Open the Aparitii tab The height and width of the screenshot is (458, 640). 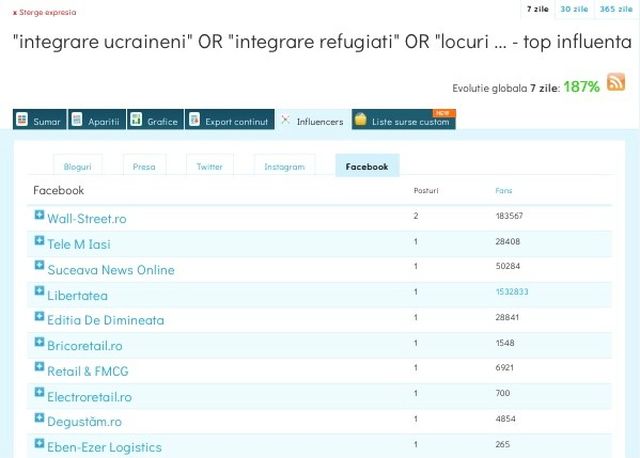pyautogui.click(x=97, y=119)
